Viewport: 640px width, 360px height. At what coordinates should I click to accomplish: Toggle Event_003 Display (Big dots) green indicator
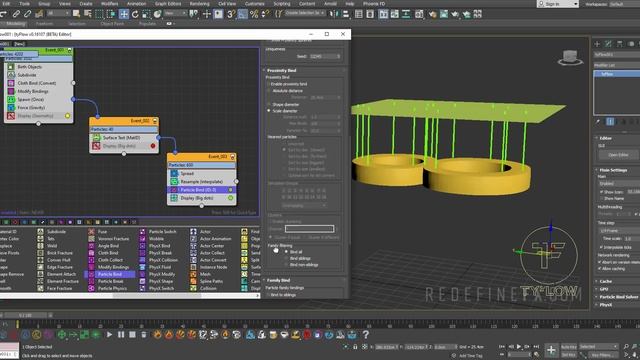point(231,198)
